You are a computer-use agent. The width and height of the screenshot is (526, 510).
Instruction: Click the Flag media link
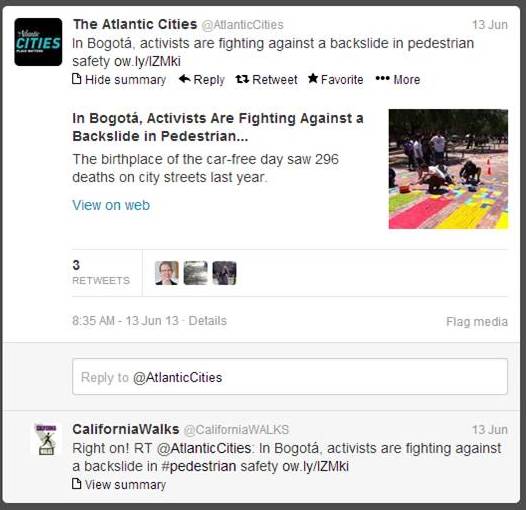pos(477,321)
